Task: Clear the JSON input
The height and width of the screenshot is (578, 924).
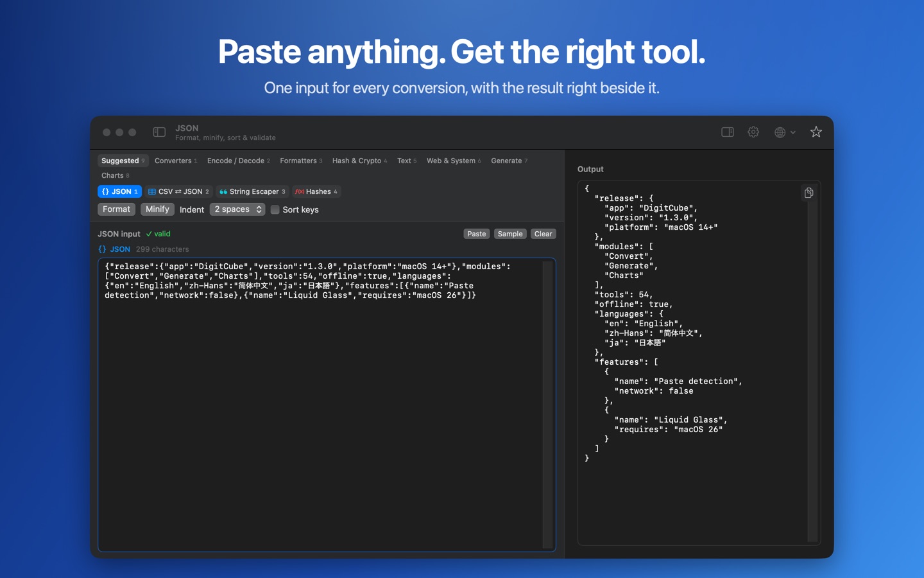Action: pos(543,234)
